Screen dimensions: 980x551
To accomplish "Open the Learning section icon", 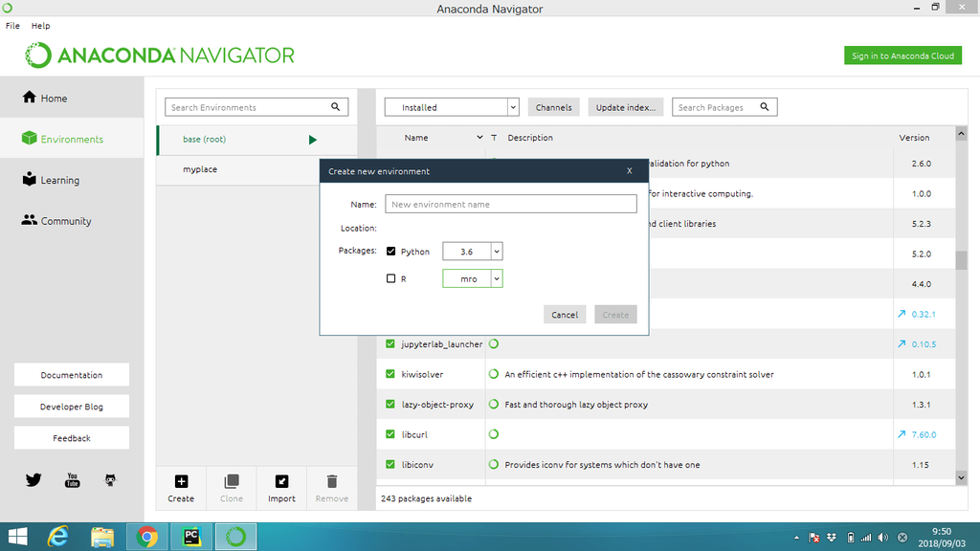I will click(29, 179).
